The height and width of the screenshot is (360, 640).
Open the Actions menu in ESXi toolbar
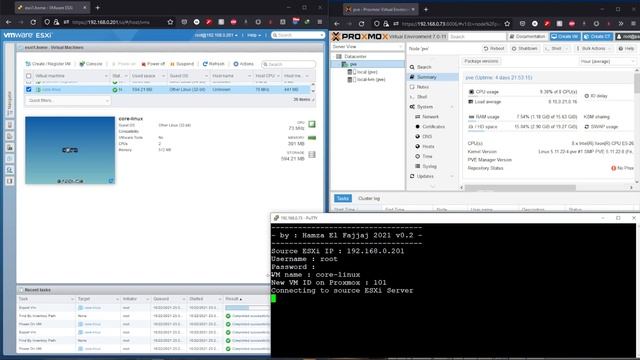[x=243, y=64]
